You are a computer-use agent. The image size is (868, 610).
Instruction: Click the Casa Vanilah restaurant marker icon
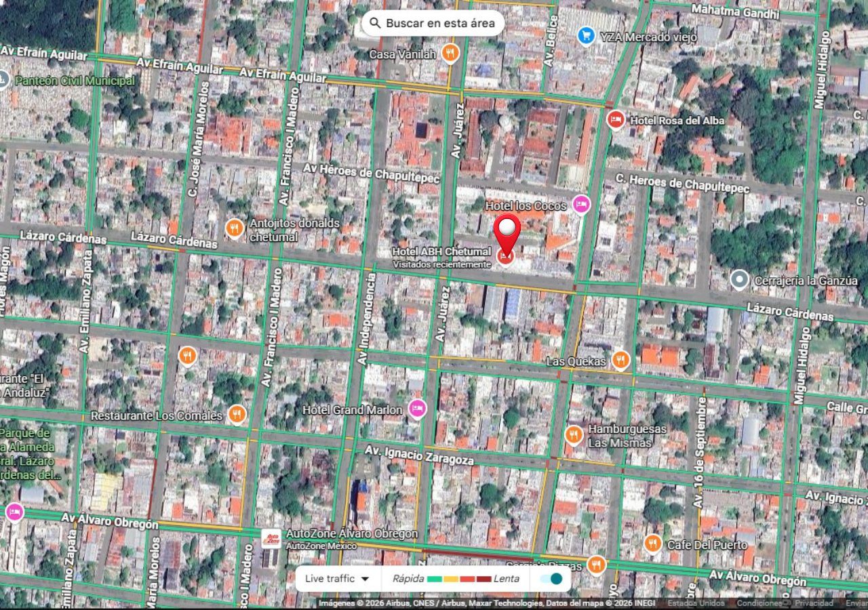click(x=450, y=53)
